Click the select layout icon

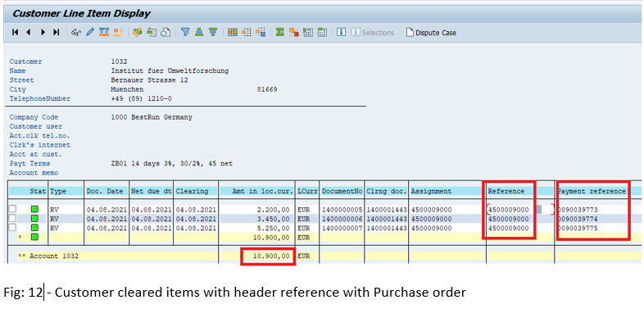pos(247,33)
